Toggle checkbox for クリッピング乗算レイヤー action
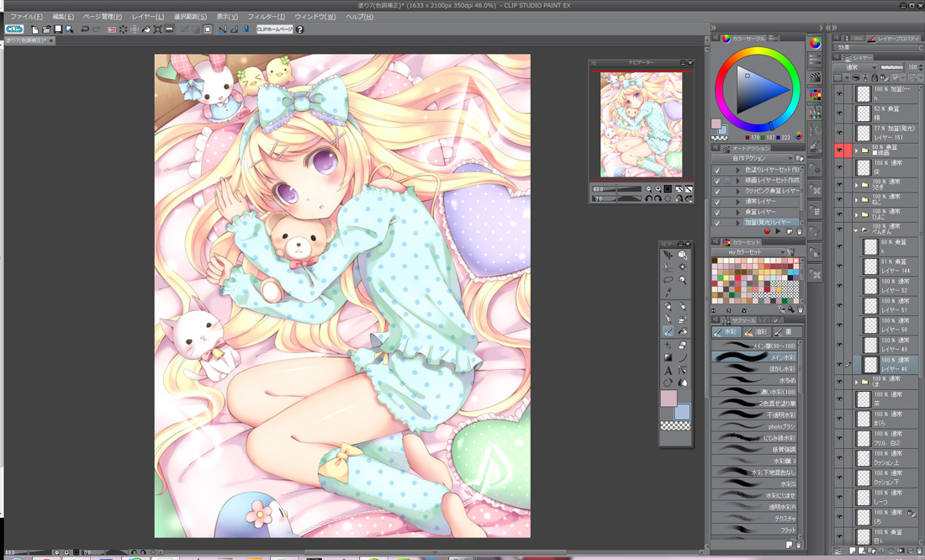 coord(716,191)
